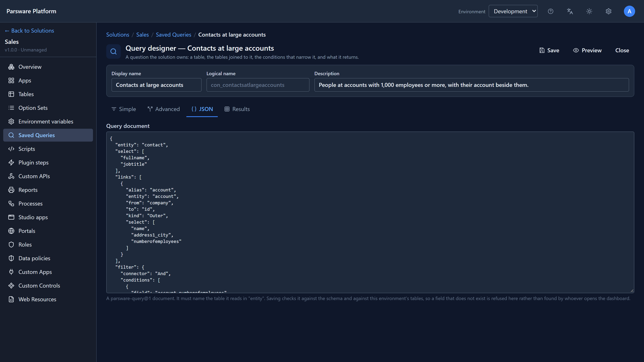Image resolution: width=644 pixels, height=362 pixels.
Task: Click the Processes workflow icon
Action: pyautogui.click(x=11, y=204)
